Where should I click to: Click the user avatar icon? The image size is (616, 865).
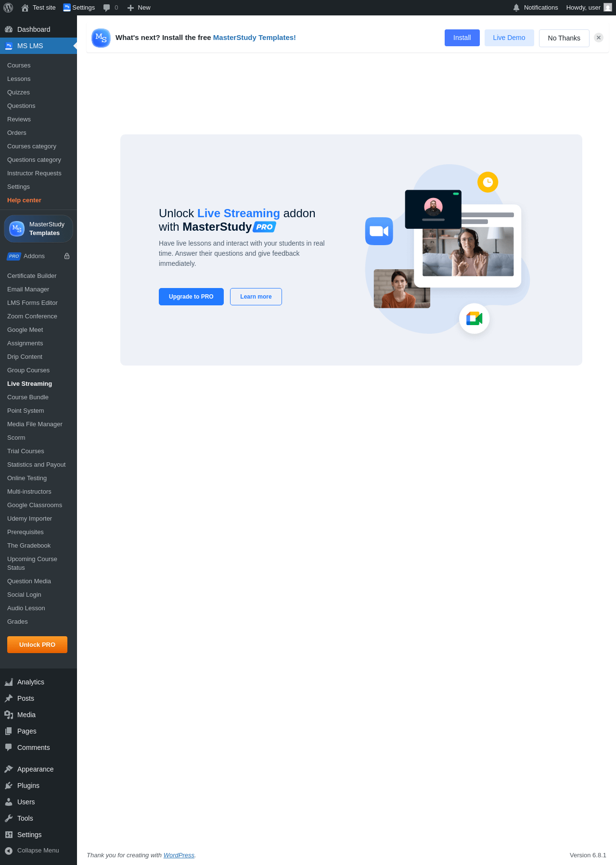coord(608,7)
